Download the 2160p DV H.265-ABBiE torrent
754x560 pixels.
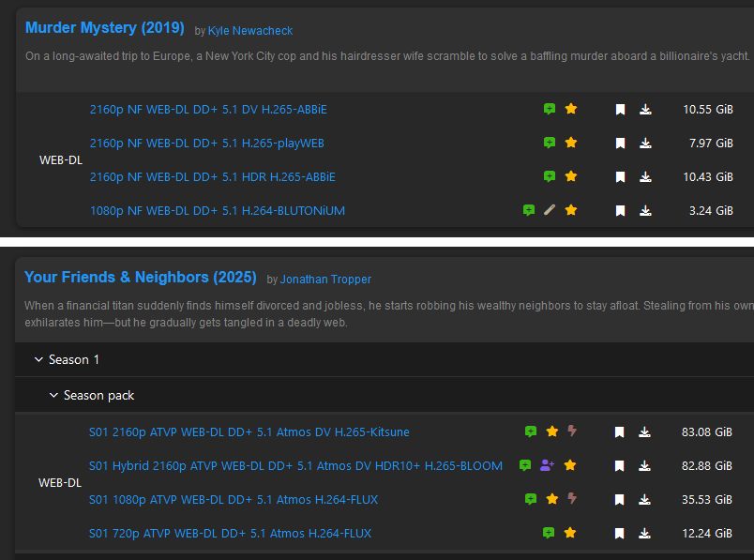pos(645,110)
